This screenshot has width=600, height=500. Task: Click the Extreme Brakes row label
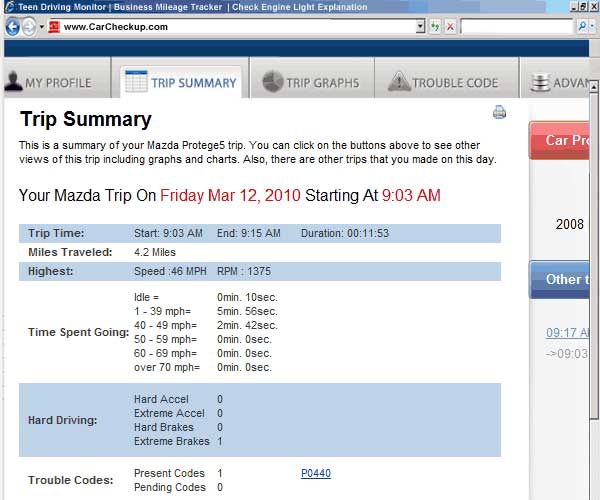click(171, 441)
